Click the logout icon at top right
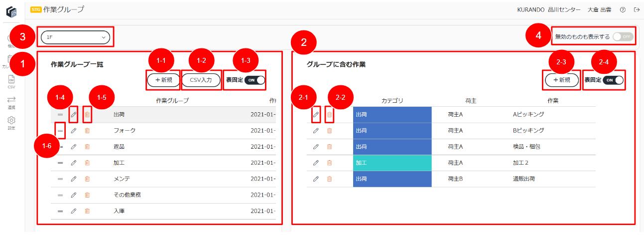This screenshot has width=644, height=235. pyautogui.click(x=636, y=9)
